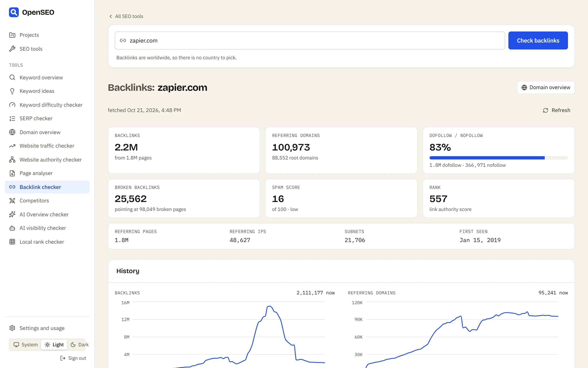Click the Keyword difficulty checker gauge icon
The height and width of the screenshot is (368, 588).
[12, 105]
